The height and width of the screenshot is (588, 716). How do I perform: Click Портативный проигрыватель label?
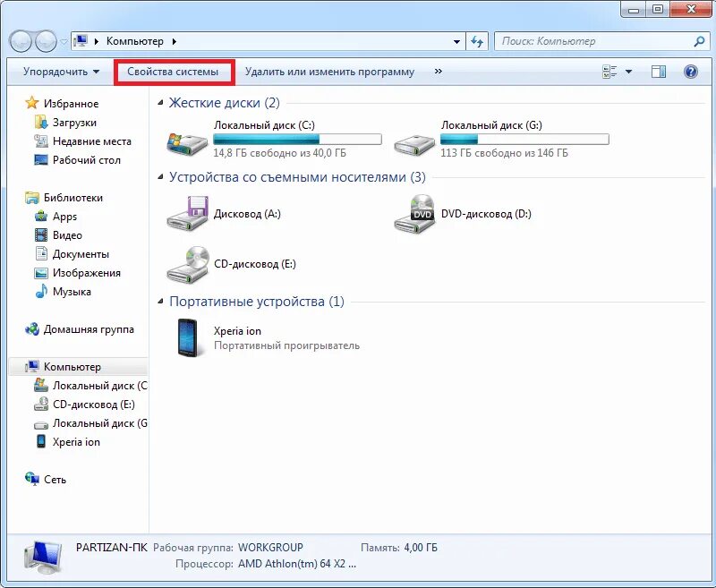coord(286,345)
